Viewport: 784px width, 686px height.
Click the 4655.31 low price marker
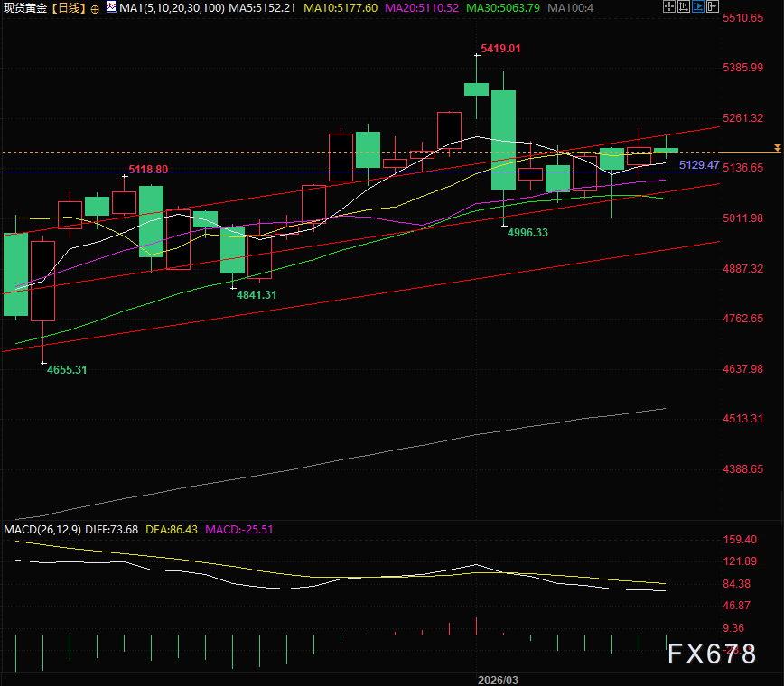(67, 370)
